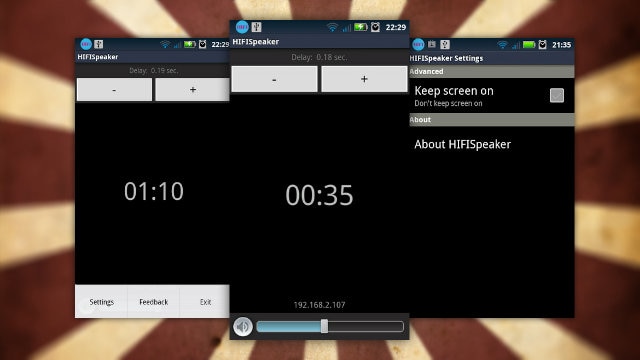
Task: Tap charging battery icon in middle screen status bar
Action: click(360, 27)
